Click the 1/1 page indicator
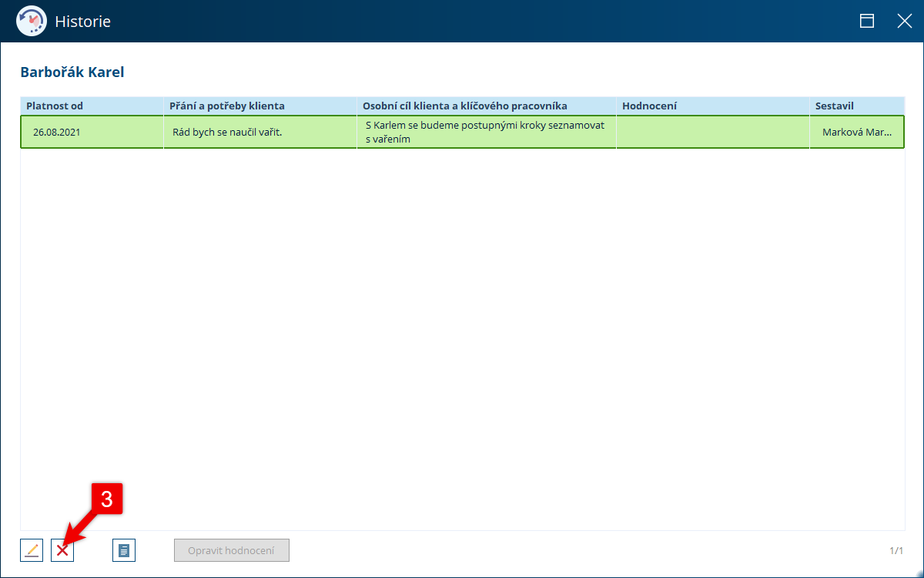Screen dimensions: 924x578 pyautogui.click(x=896, y=550)
